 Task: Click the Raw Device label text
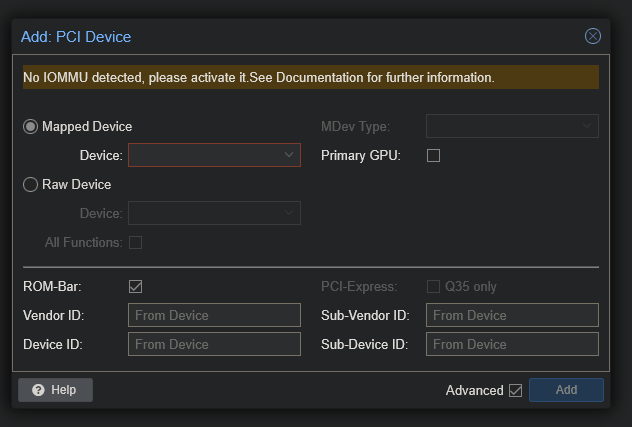(x=77, y=185)
